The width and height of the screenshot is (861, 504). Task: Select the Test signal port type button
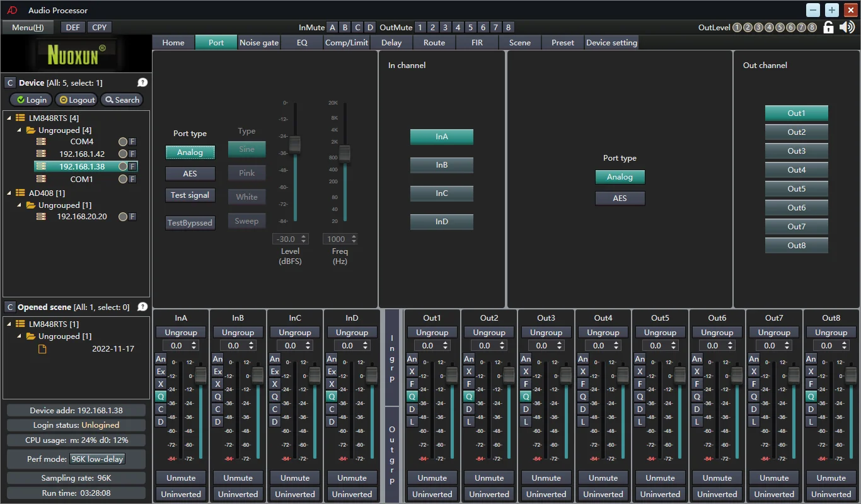click(x=190, y=195)
